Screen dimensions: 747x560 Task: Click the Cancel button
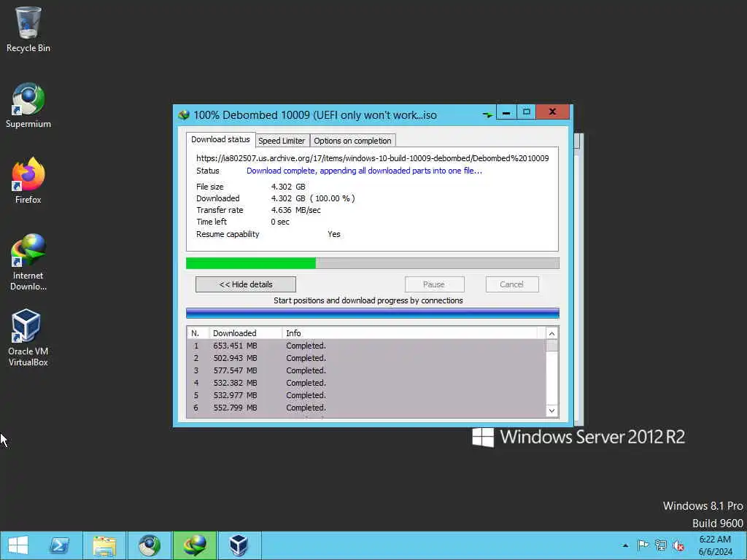click(x=512, y=284)
